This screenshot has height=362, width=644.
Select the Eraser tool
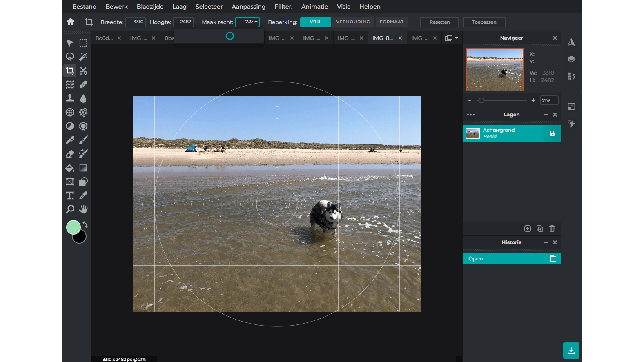tap(70, 154)
